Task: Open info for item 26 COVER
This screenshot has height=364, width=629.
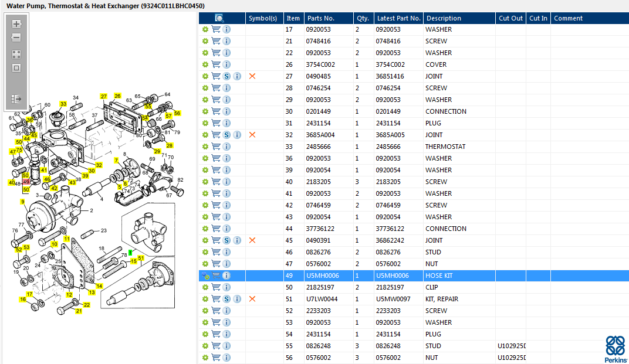Action: pos(226,64)
